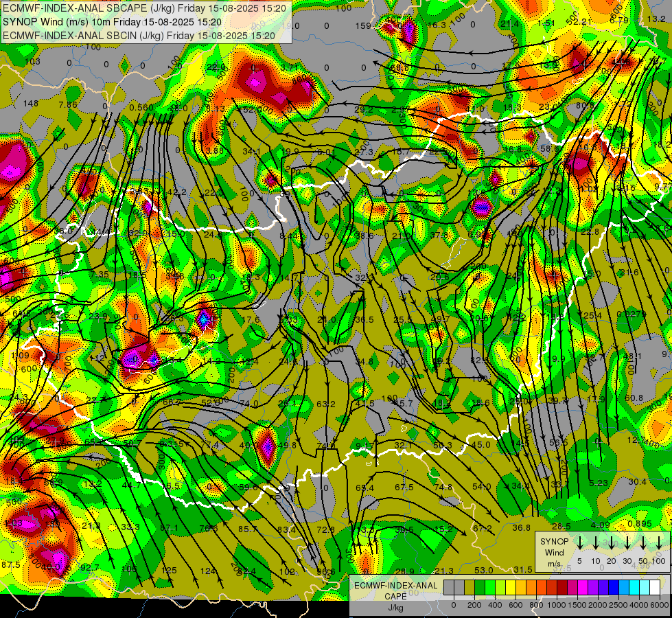This screenshot has height=618, width=672.
Task: Click the 1500 tick label on CAPE scale
Action: [x=577, y=605]
